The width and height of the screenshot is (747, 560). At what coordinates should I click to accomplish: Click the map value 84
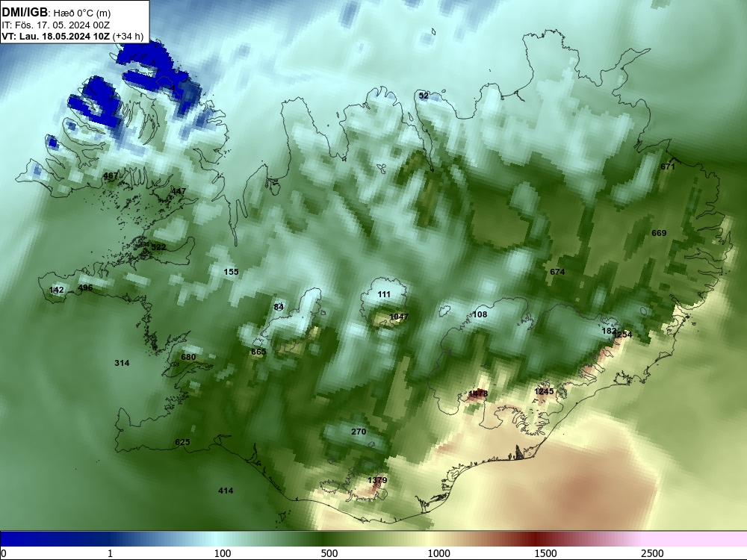click(x=279, y=307)
